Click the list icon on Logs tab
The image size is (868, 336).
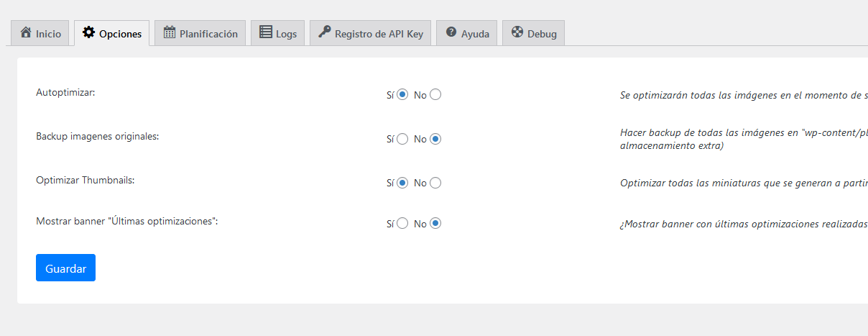pos(266,32)
